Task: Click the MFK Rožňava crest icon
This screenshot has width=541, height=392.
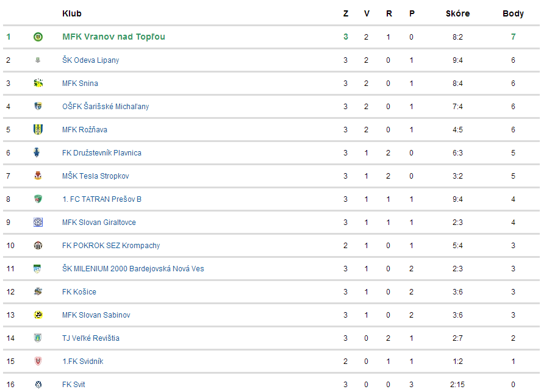Action: [38, 130]
